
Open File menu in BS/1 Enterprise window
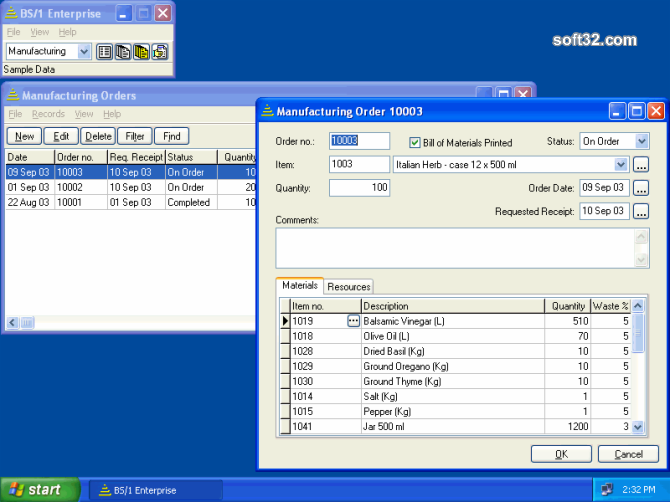(14, 32)
